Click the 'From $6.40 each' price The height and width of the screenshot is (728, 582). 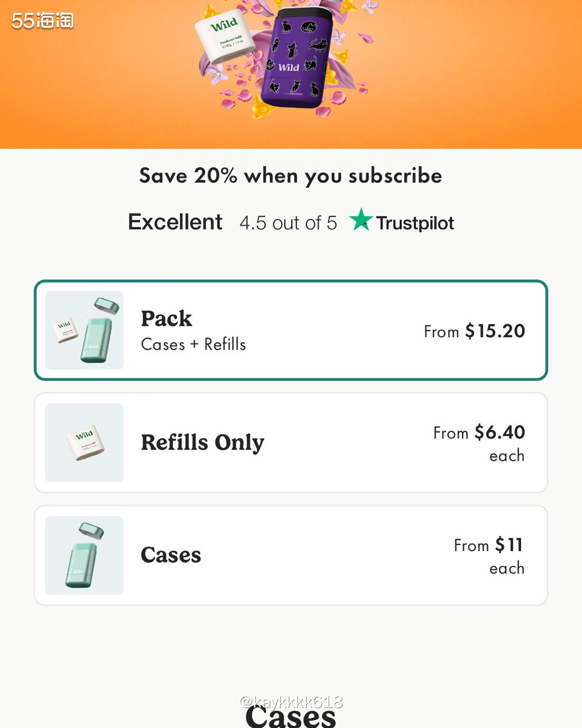479,443
